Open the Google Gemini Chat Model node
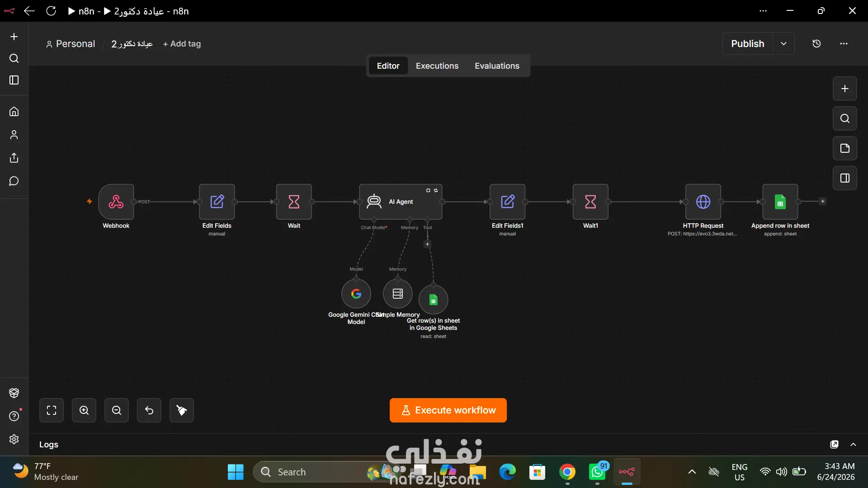The width and height of the screenshot is (868, 488). point(356,294)
